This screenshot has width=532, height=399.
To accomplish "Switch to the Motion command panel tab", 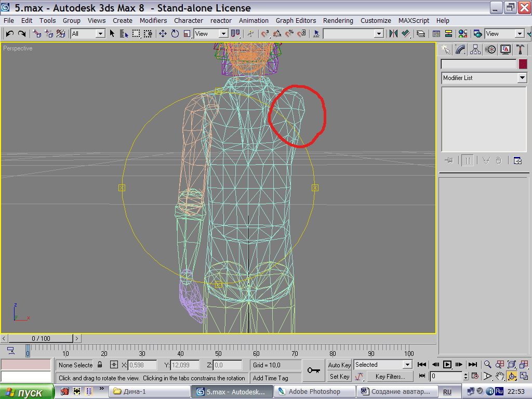I will pos(490,49).
